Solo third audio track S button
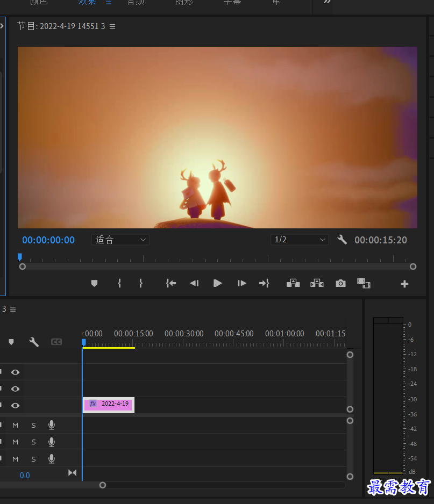 pyautogui.click(x=33, y=459)
